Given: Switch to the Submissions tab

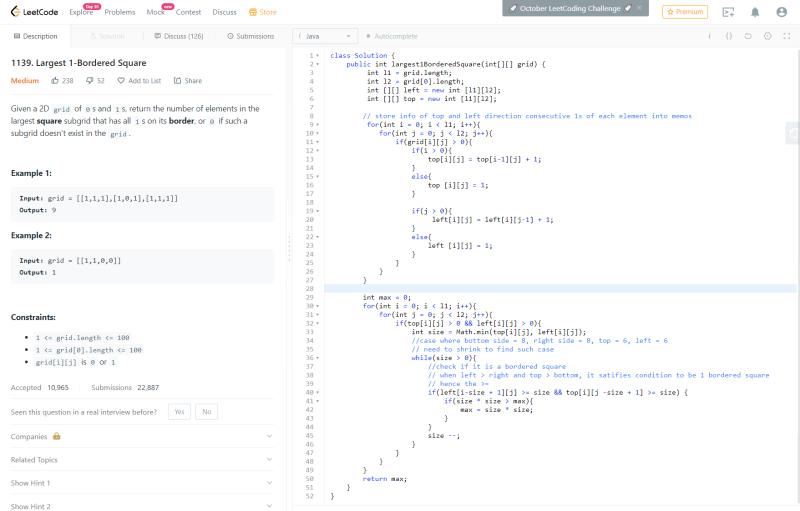Looking at the screenshot, I should (x=250, y=36).
